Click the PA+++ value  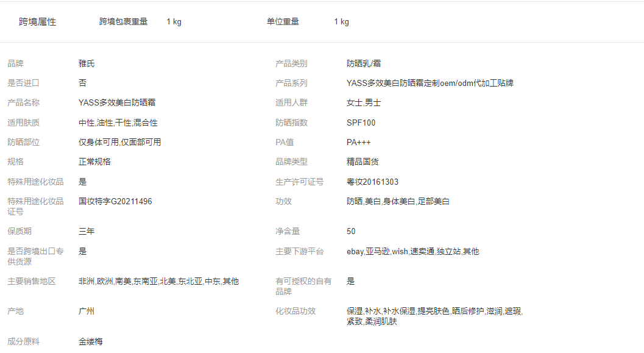358,142
